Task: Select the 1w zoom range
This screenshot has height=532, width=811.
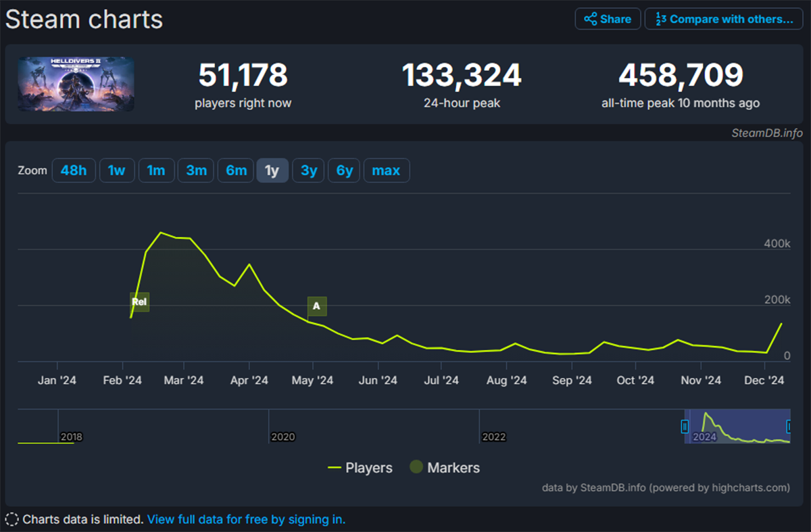Action: coord(117,171)
